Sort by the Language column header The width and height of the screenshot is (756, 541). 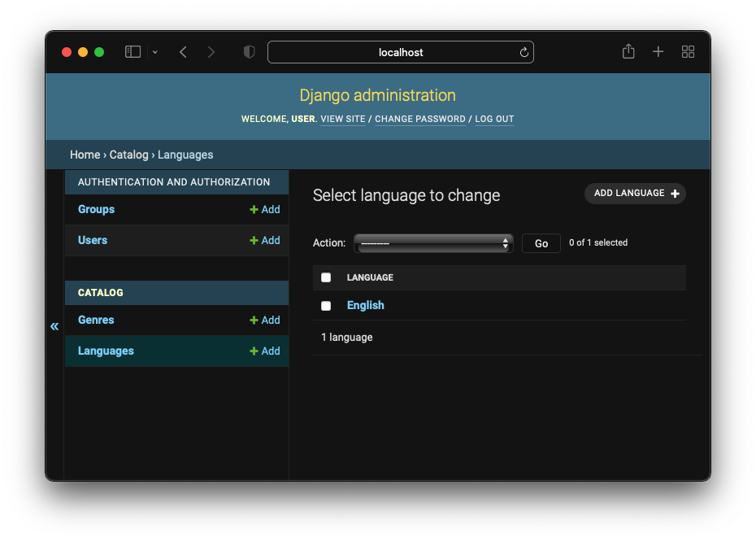point(370,277)
